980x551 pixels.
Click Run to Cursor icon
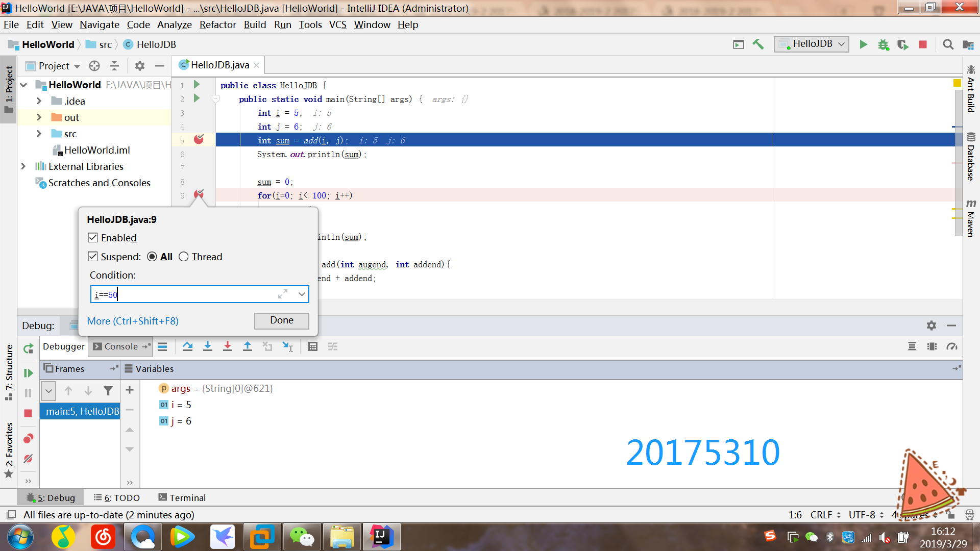tap(288, 346)
